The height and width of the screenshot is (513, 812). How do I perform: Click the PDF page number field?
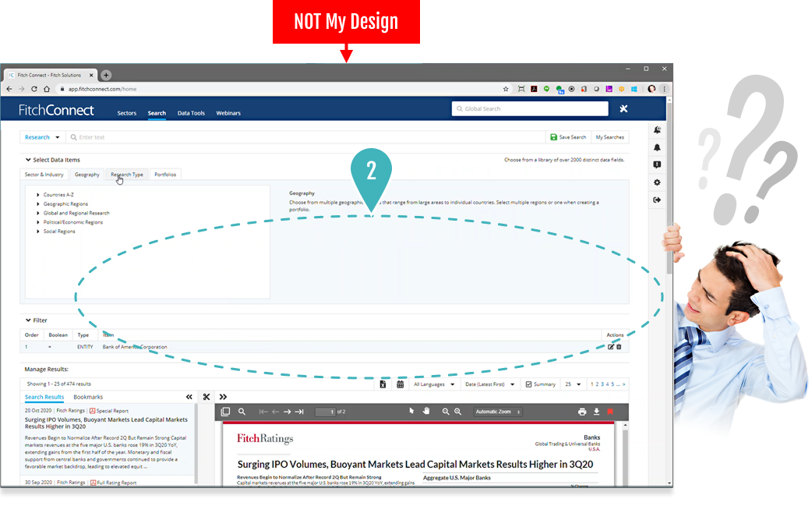(325, 412)
